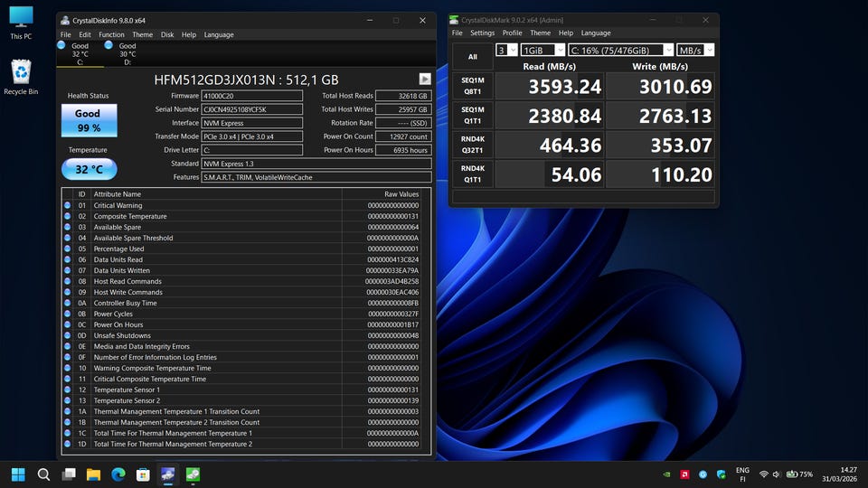This screenshot has height=488, width=868.
Task: Click the Percentage Used status indicator
Action: tap(67, 249)
